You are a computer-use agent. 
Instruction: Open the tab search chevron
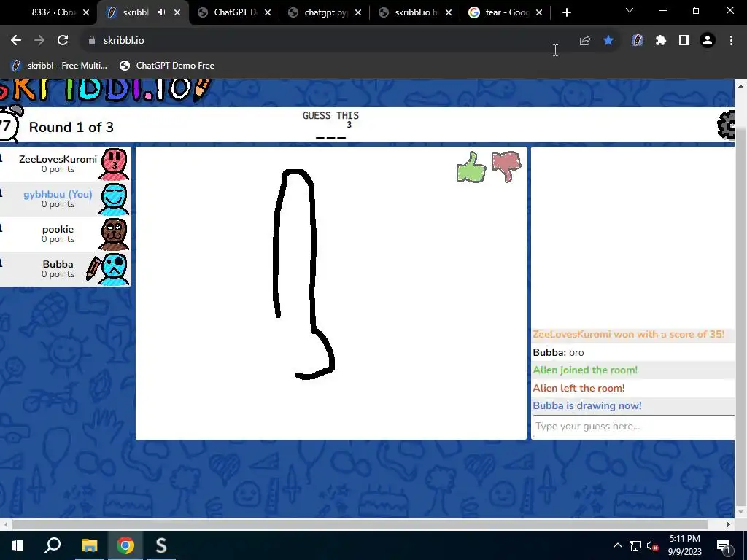630,10
